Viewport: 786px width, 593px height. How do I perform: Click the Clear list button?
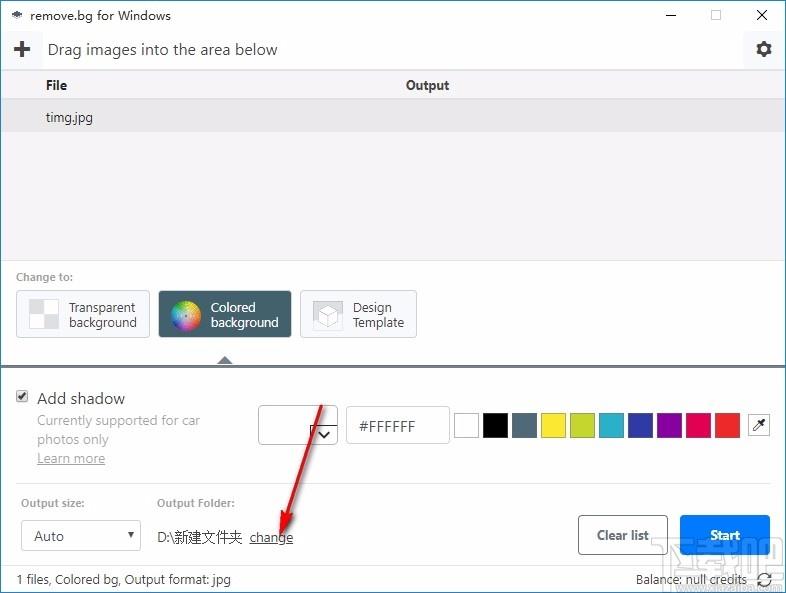623,535
